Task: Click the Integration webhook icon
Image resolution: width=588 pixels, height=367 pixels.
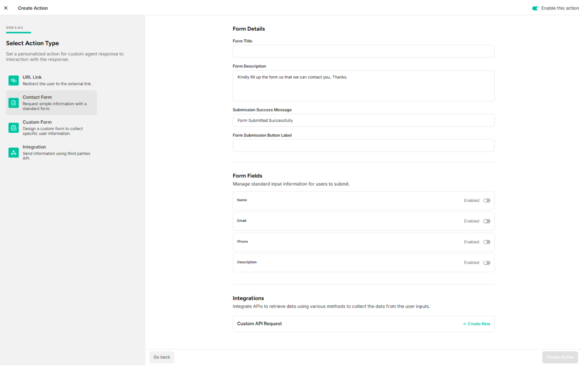Action: pos(14,153)
